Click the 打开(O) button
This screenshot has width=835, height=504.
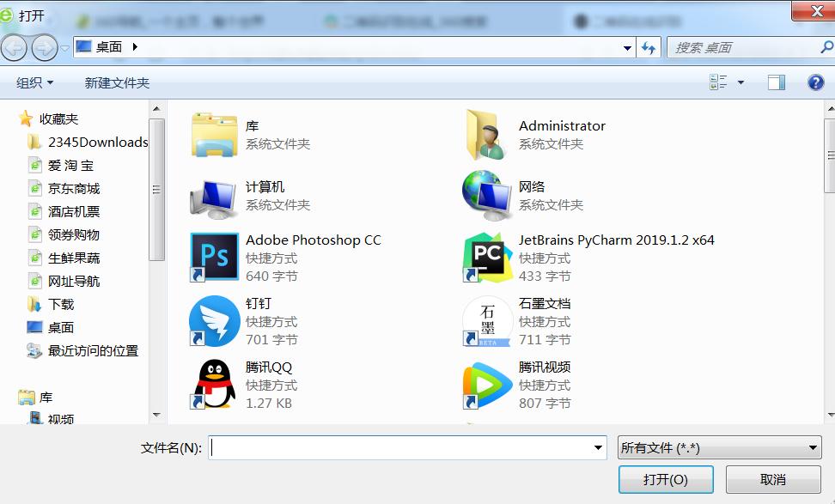coord(665,479)
